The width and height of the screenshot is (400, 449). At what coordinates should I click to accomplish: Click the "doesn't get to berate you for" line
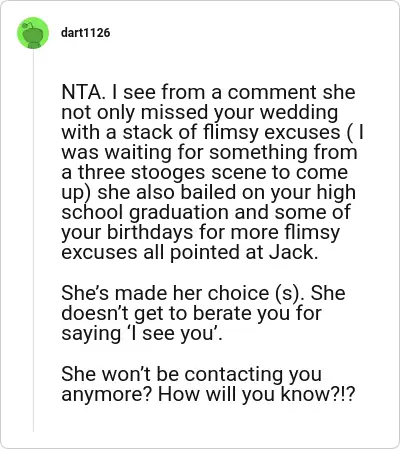191,314
